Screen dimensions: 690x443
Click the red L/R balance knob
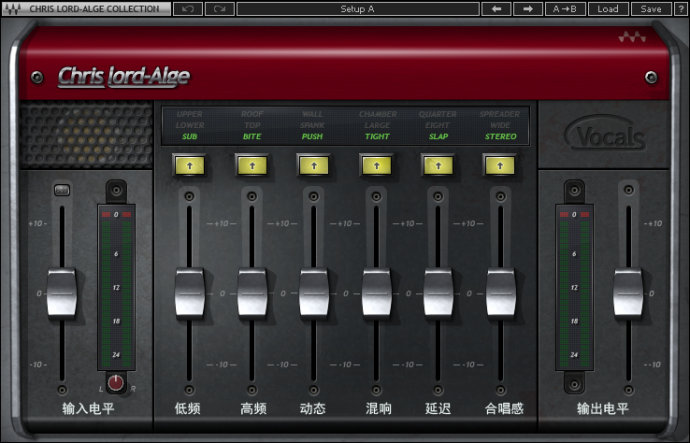pyautogui.click(x=116, y=383)
